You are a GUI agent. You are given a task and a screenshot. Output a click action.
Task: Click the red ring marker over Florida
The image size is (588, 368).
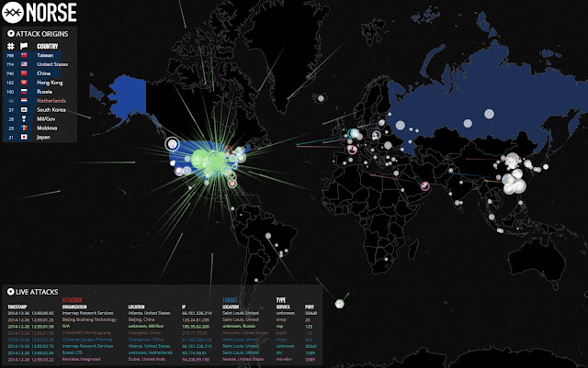pyautogui.click(x=232, y=184)
